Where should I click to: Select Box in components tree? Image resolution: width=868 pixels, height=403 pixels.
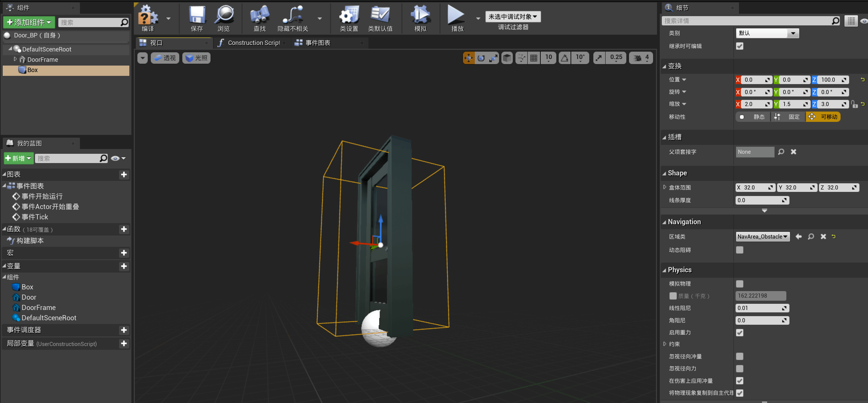[x=66, y=70]
